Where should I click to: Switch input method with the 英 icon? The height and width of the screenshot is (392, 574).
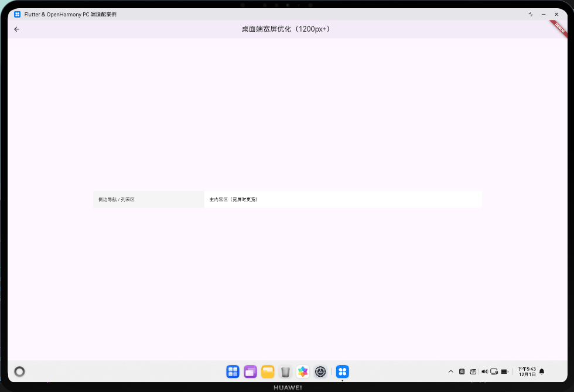[462, 371]
